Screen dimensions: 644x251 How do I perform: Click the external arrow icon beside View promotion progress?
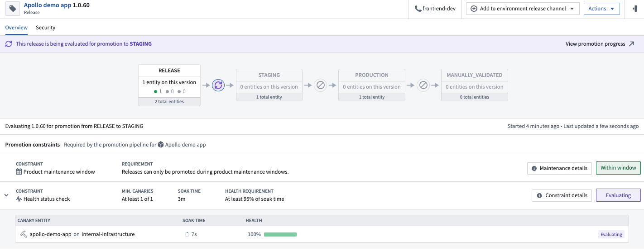(631, 44)
